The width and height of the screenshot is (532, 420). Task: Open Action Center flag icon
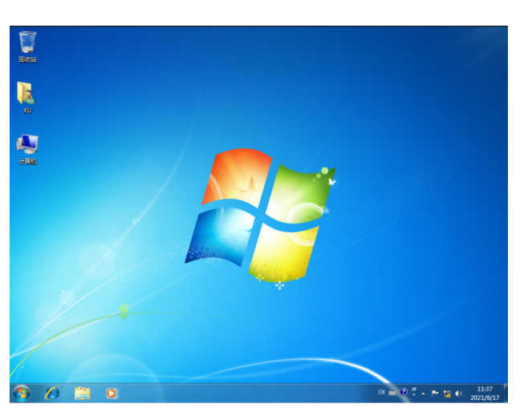pos(435,394)
